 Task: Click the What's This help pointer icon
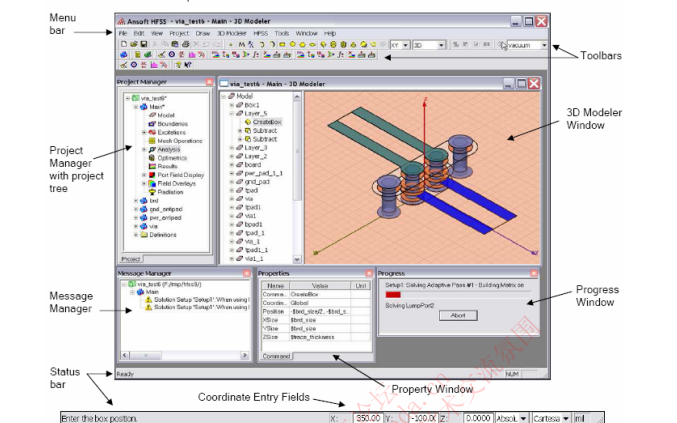(188, 65)
